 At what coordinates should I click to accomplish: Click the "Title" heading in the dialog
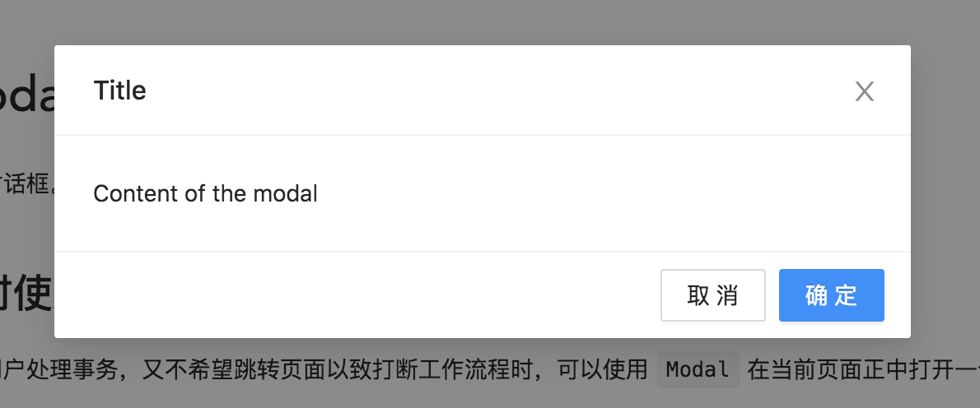pyautogui.click(x=119, y=90)
